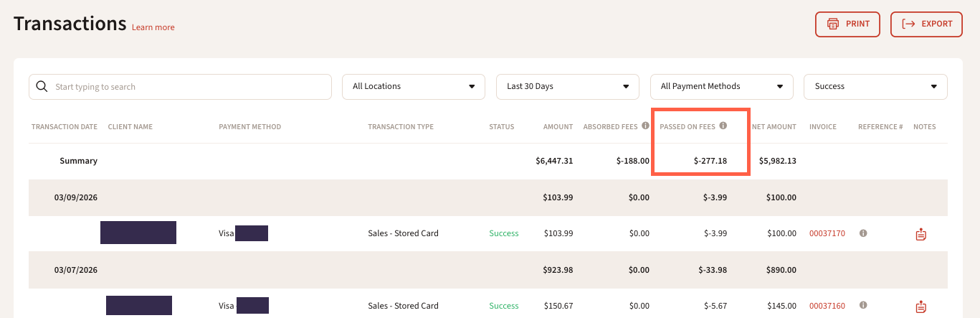The image size is (980, 318).
Task: Open invoice 00037170 link
Action: (827, 233)
